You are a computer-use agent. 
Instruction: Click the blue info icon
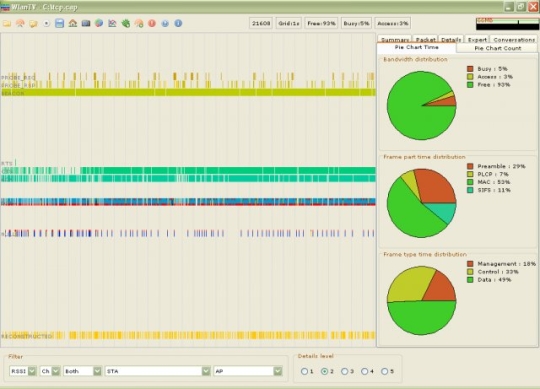178,23
